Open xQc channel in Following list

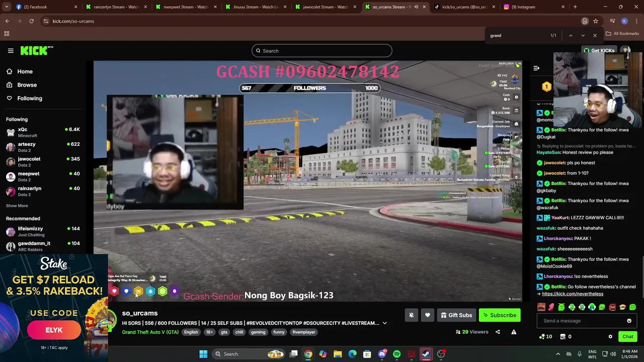point(43,132)
